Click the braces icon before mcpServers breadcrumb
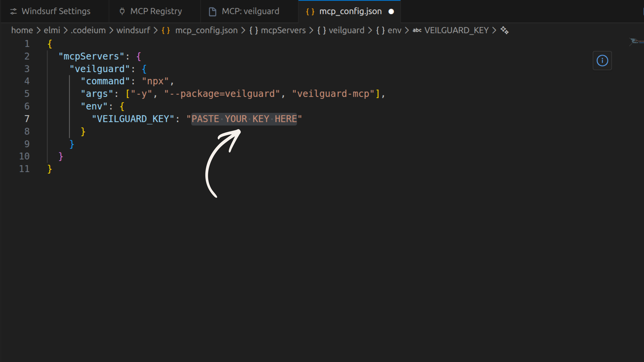The height and width of the screenshot is (362, 644). 254,30
